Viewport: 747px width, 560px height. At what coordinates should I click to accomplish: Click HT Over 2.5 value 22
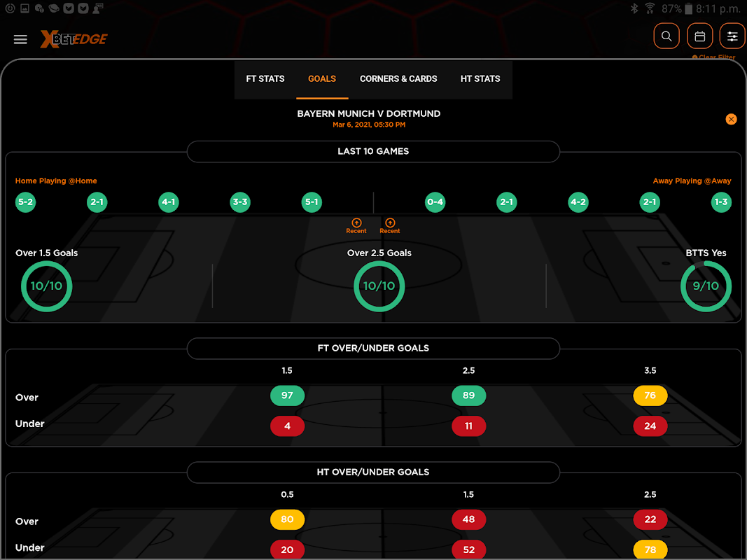click(650, 519)
